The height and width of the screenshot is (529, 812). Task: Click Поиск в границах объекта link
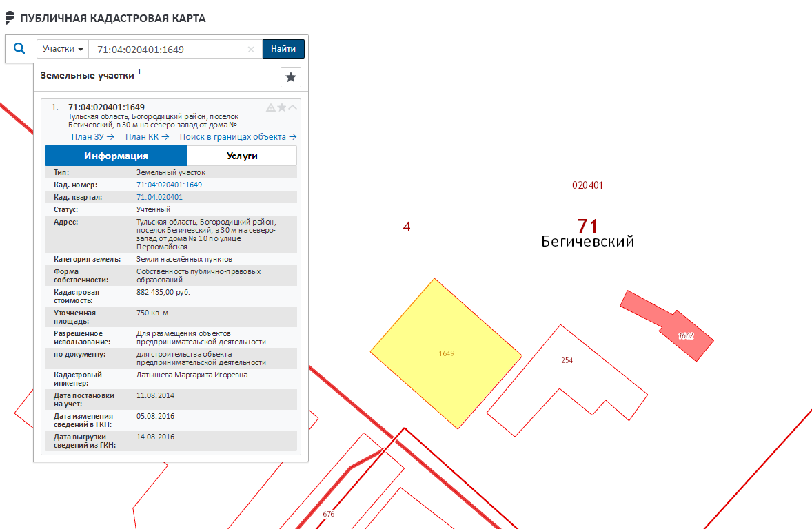238,137
